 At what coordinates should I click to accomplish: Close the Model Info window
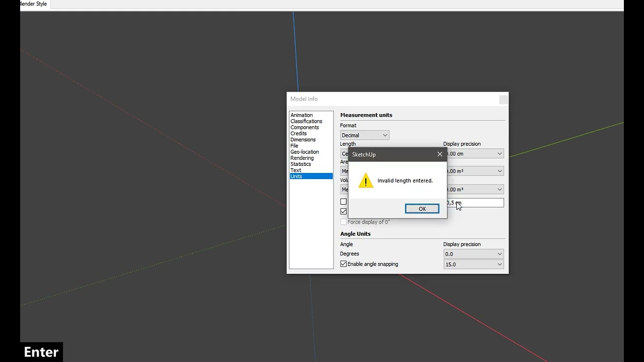pos(503,99)
